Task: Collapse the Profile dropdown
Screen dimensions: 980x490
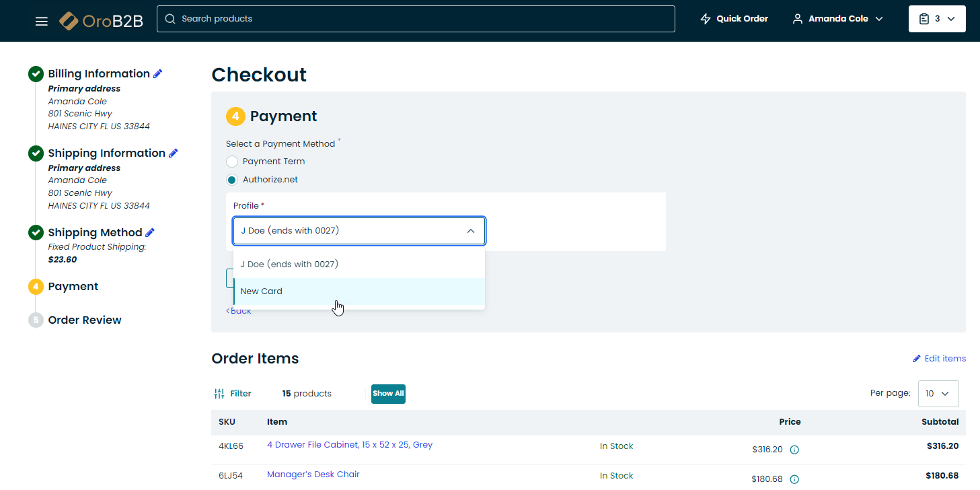Action: click(470, 231)
